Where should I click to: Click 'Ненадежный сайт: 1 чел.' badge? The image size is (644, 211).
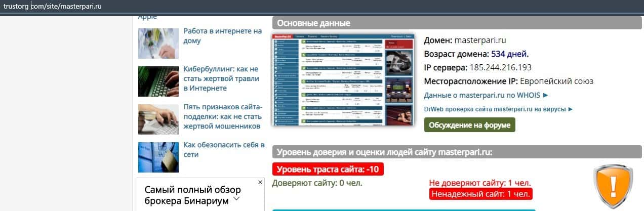click(481, 193)
